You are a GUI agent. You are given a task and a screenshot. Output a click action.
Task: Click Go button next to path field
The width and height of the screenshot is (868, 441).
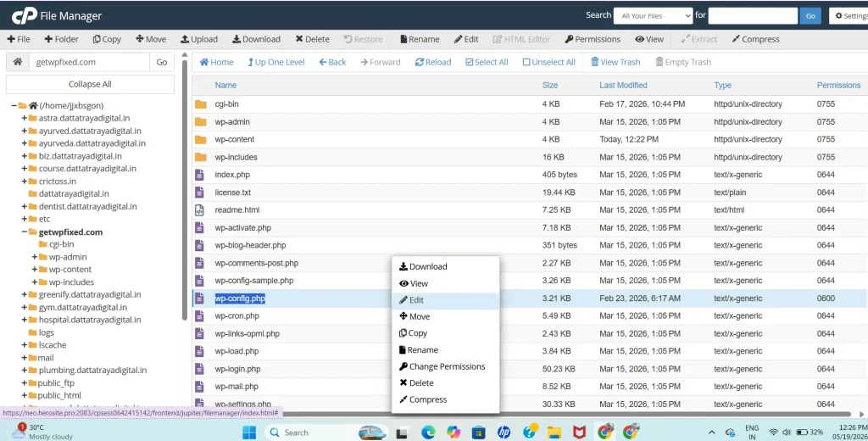[162, 62]
